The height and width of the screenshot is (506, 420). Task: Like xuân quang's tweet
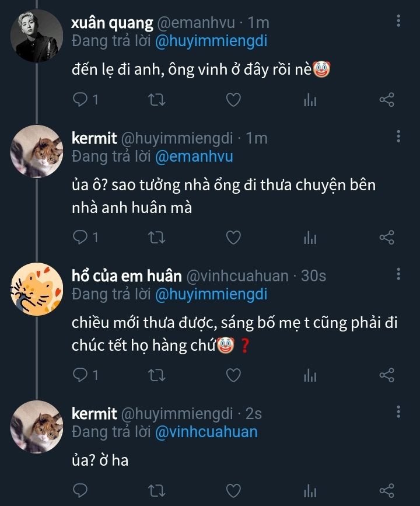tap(233, 100)
